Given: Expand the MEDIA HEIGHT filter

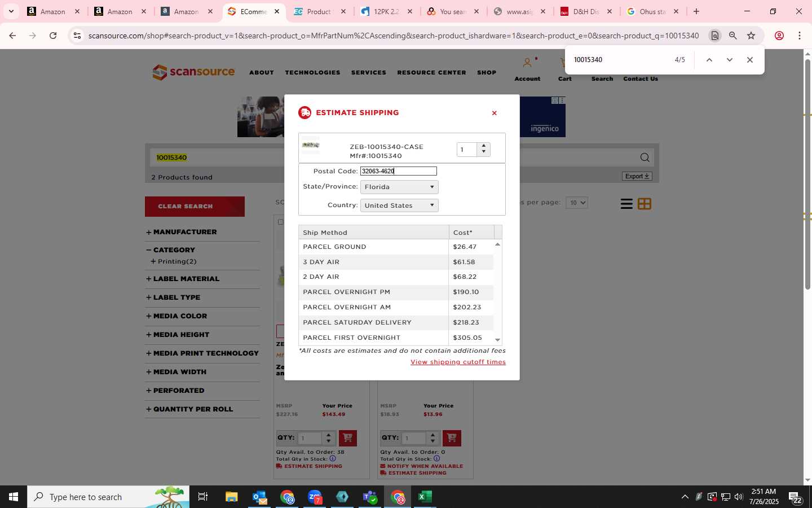Looking at the screenshot, I should pyautogui.click(x=178, y=335).
